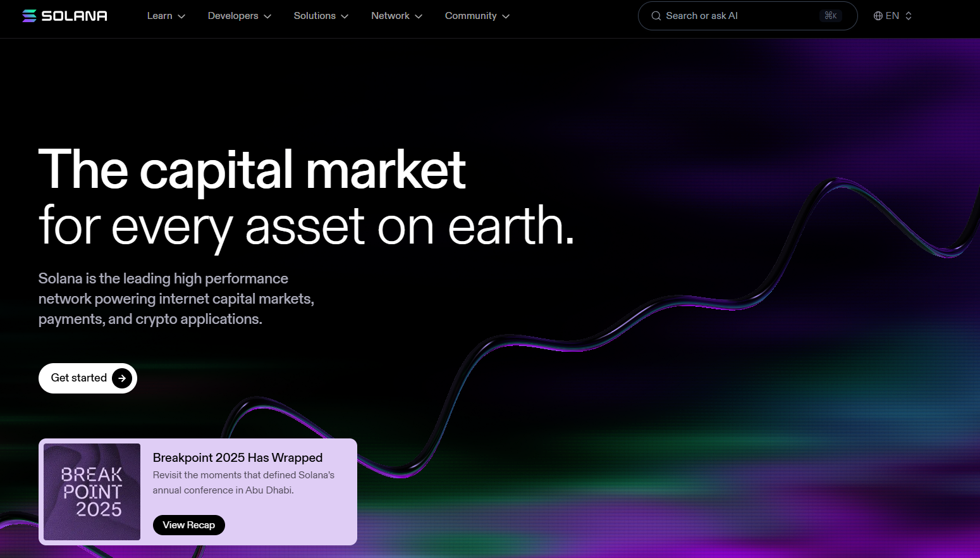The width and height of the screenshot is (980, 558).
Task: Click the Breakpoint 2025 thumbnail image
Action: 92,492
